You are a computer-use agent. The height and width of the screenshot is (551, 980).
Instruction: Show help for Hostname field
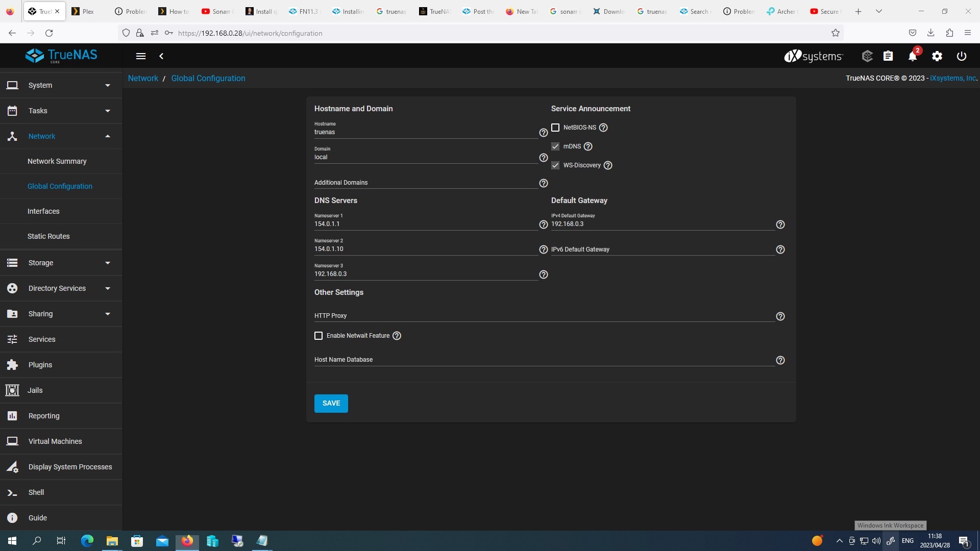pyautogui.click(x=544, y=133)
